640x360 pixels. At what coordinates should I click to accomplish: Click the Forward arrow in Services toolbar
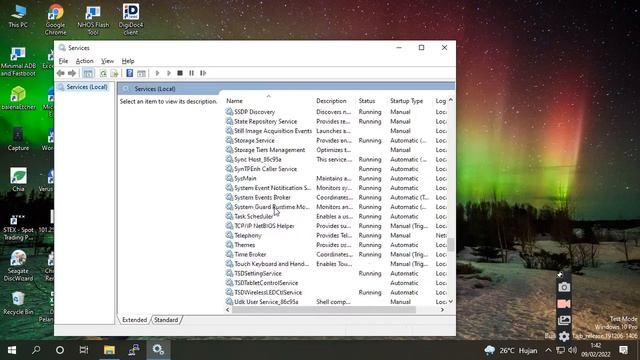tap(72, 73)
